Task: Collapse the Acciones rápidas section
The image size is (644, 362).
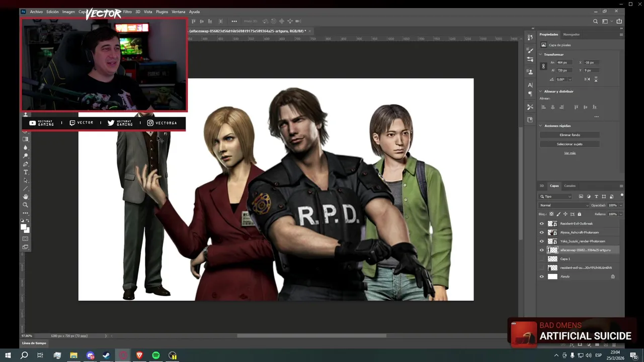Action: [541, 126]
